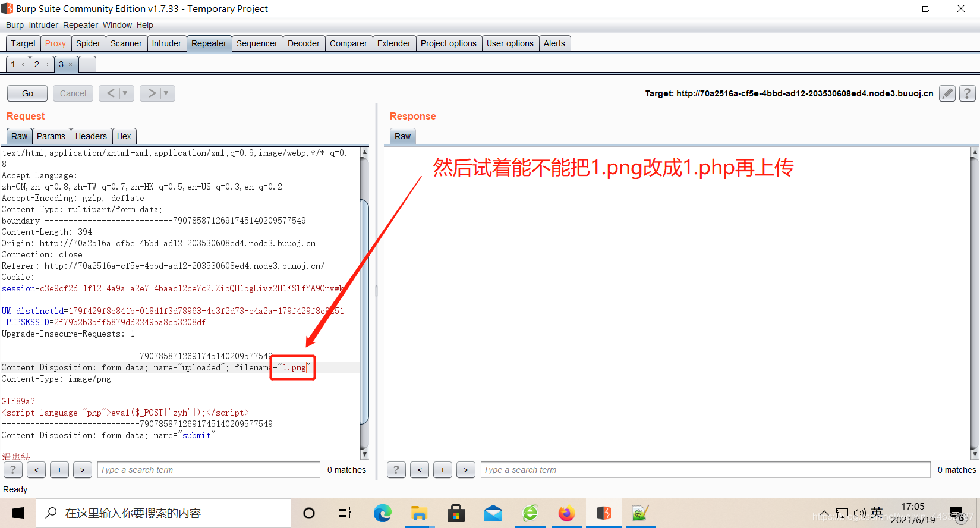Viewport: 980px width, 528px height.
Task: Select the request Hex view tab
Action: 124,136
